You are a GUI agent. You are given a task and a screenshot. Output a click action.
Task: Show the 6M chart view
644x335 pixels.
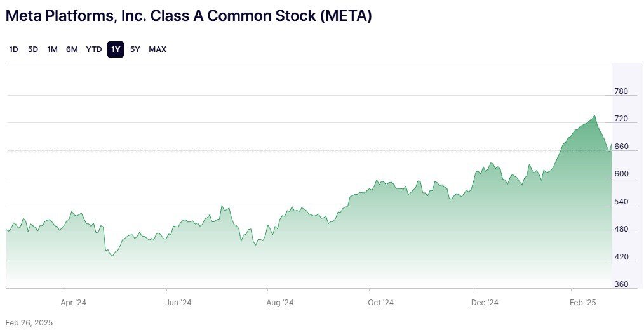click(72, 49)
